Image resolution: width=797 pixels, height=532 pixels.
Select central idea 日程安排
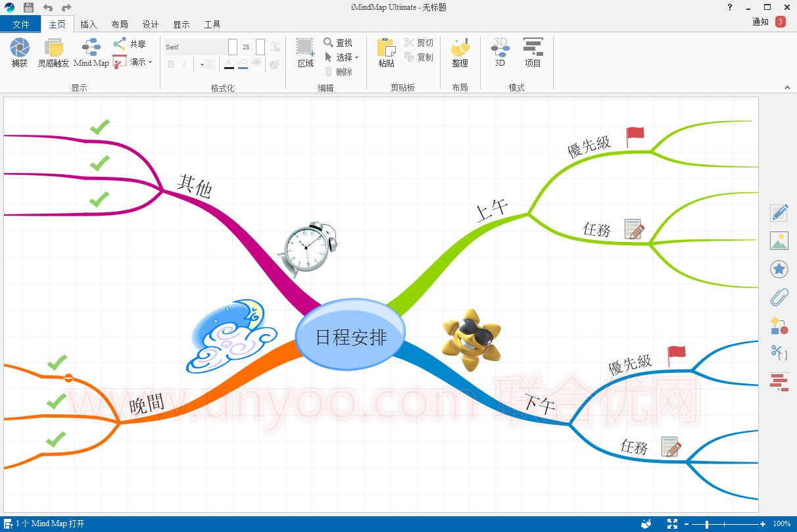click(350, 335)
